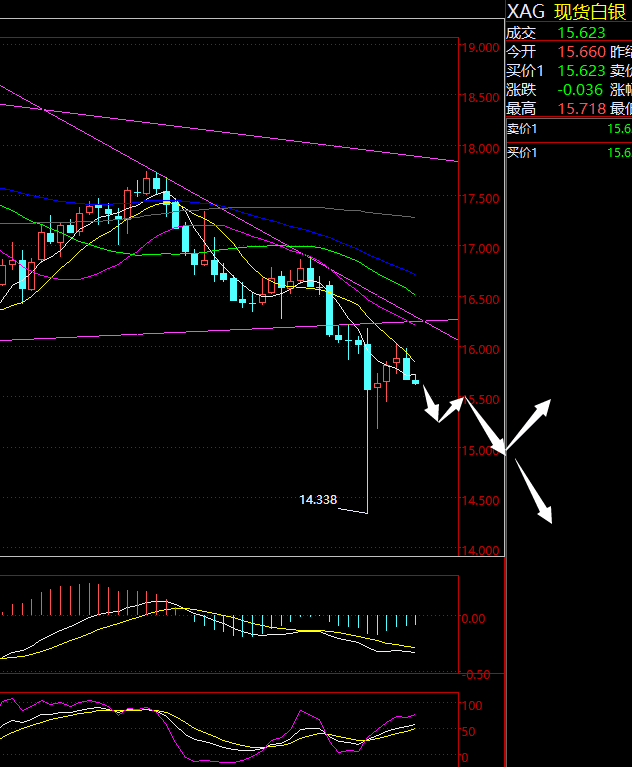Click the 50 label on oscillator axis
632x767 pixels.
click(468, 732)
